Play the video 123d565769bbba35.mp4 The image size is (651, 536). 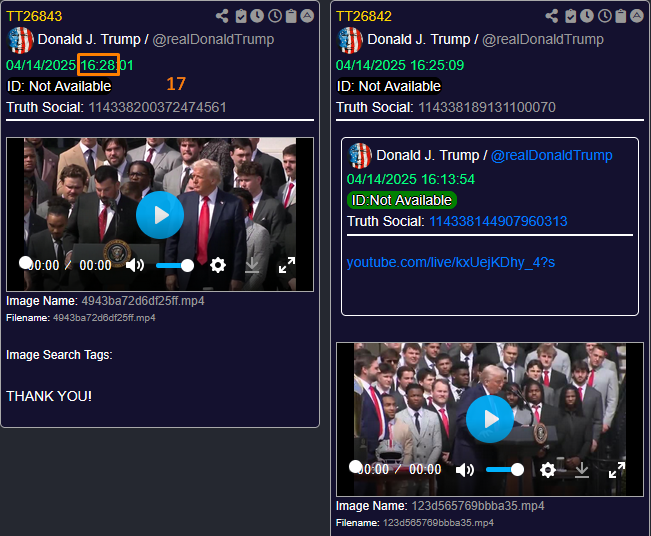pyautogui.click(x=490, y=419)
